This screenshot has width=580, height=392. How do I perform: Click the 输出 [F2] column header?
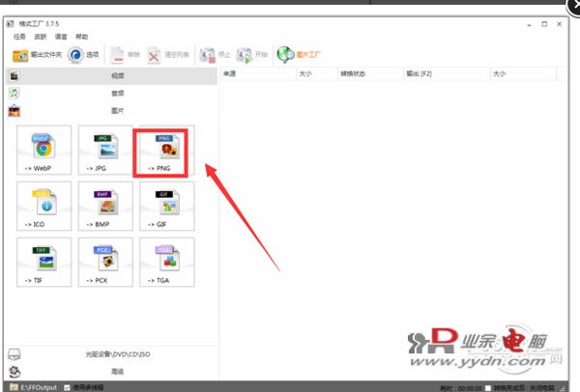point(448,74)
